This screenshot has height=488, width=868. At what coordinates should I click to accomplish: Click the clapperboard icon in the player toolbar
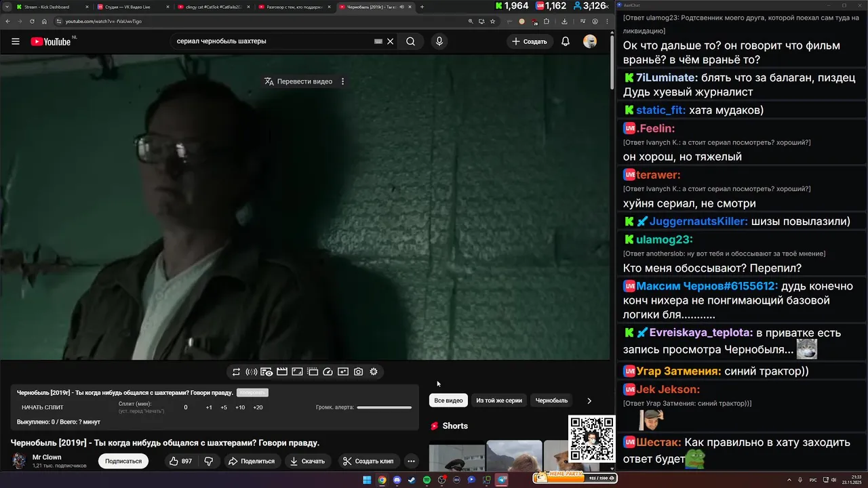pyautogui.click(x=282, y=371)
